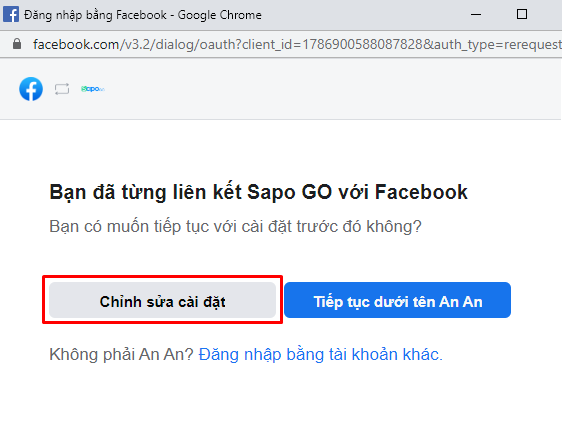562x433 pixels.
Task: Click 'Tiếp tục dưới tên An An' button
Action: coord(397,300)
